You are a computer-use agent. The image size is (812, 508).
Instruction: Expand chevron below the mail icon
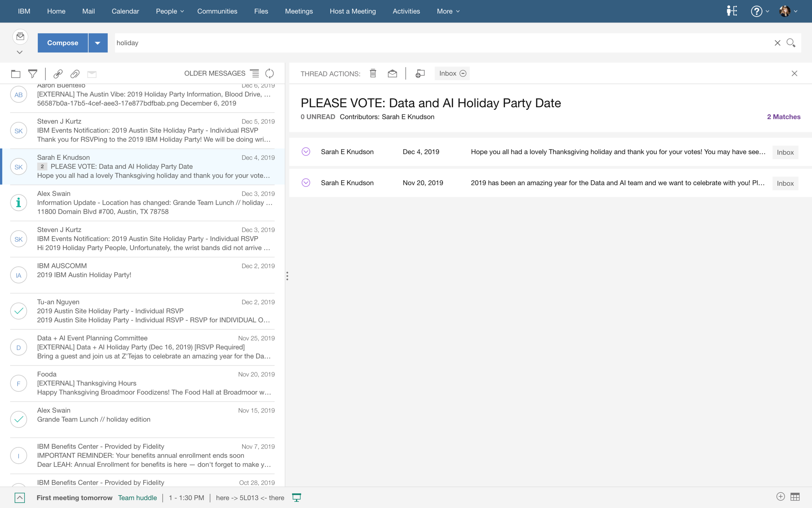[x=20, y=52]
